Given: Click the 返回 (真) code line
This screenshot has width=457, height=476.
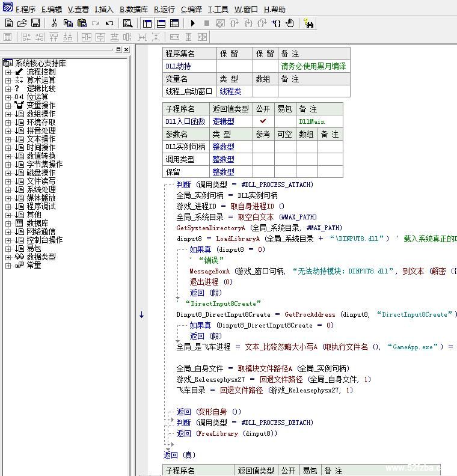Looking at the screenshot, I should 179,455.
